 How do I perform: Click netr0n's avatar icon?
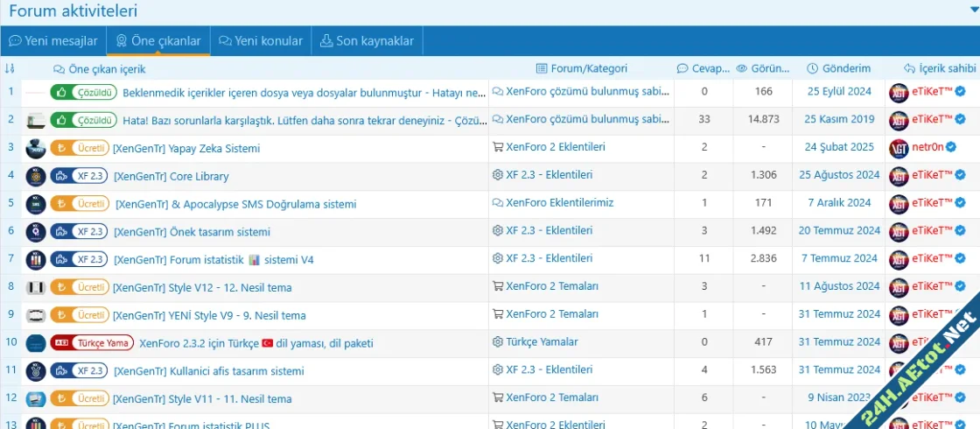coord(899,148)
